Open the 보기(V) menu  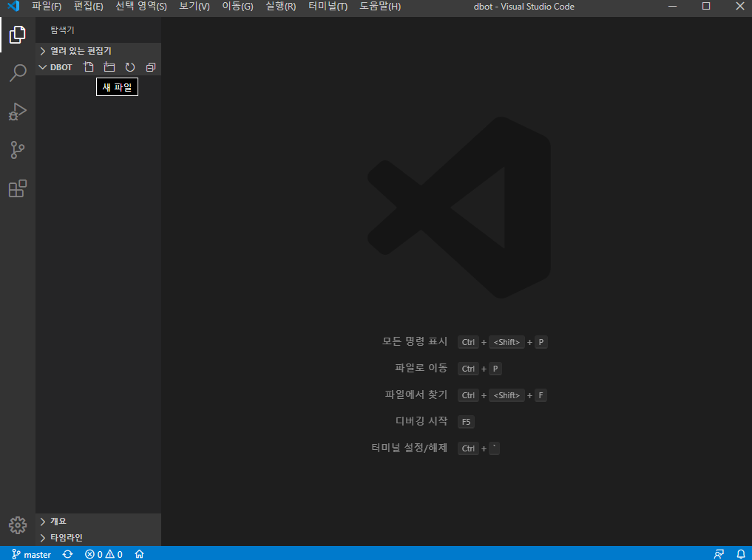pos(194,6)
